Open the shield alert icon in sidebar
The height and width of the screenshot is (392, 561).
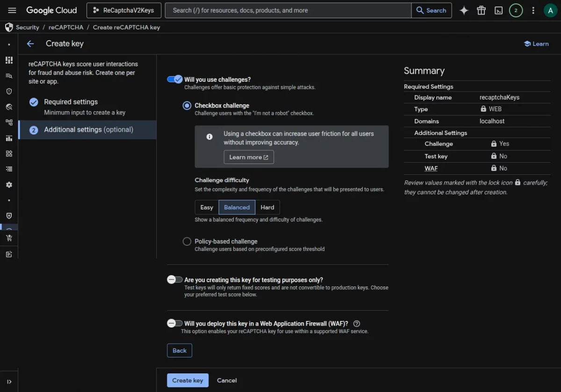[x=9, y=91]
